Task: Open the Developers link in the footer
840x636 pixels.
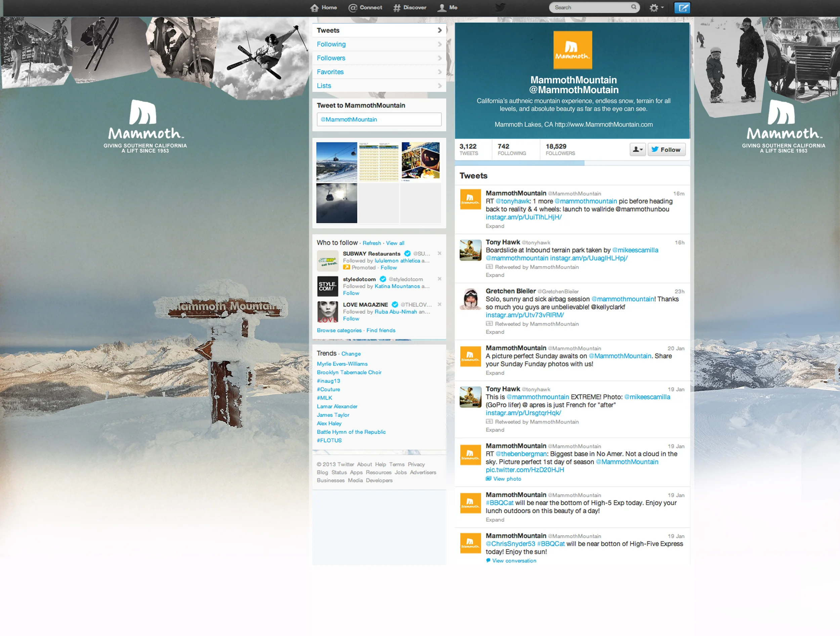Action: (379, 481)
